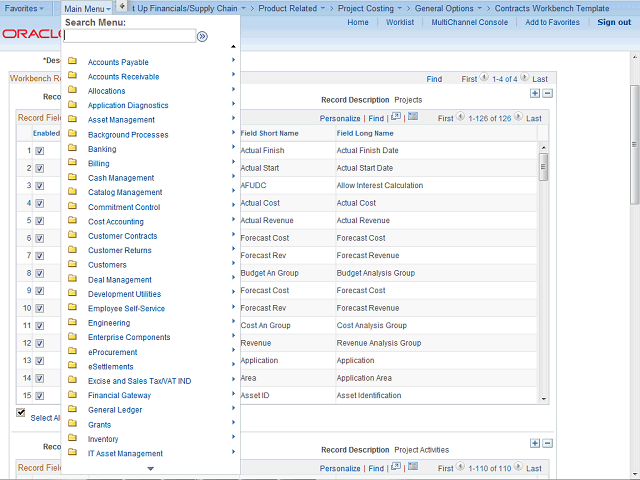Click View All icon in Project Activities grid
Screen dimensions: 640x480
tap(396, 467)
